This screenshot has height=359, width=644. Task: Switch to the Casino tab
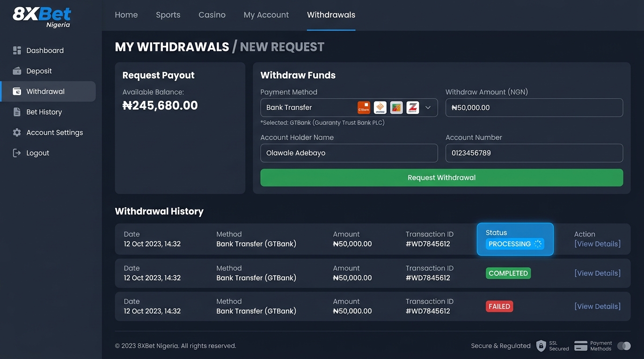click(x=212, y=15)
